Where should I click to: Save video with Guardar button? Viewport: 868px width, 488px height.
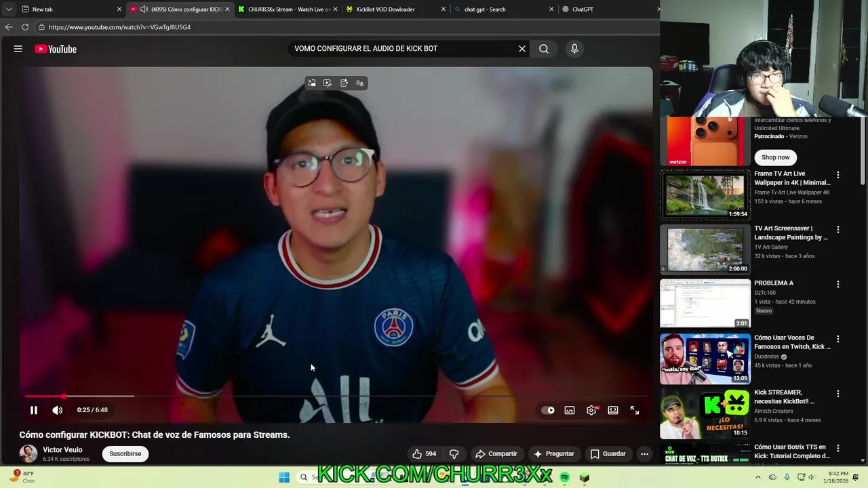(x=608, y=453)
